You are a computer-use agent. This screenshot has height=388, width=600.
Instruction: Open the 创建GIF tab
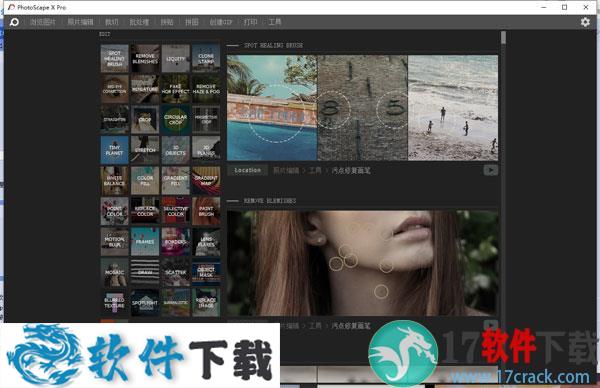(221, 22)
